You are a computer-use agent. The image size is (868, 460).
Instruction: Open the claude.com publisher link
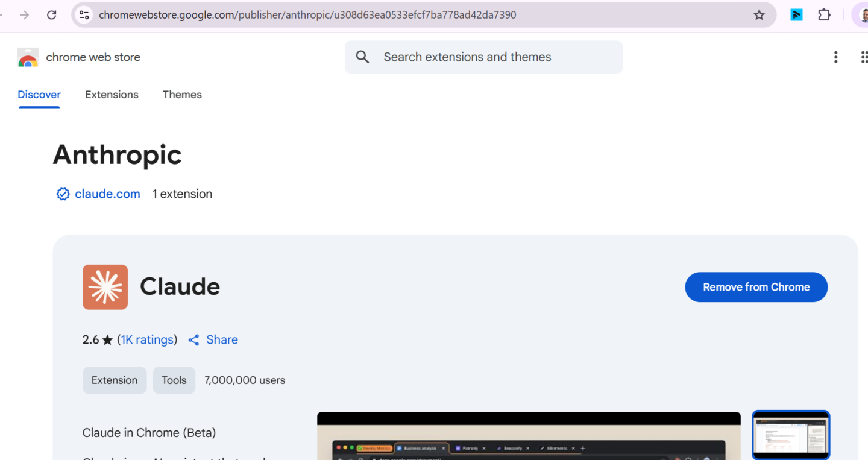tap(107, 194)
